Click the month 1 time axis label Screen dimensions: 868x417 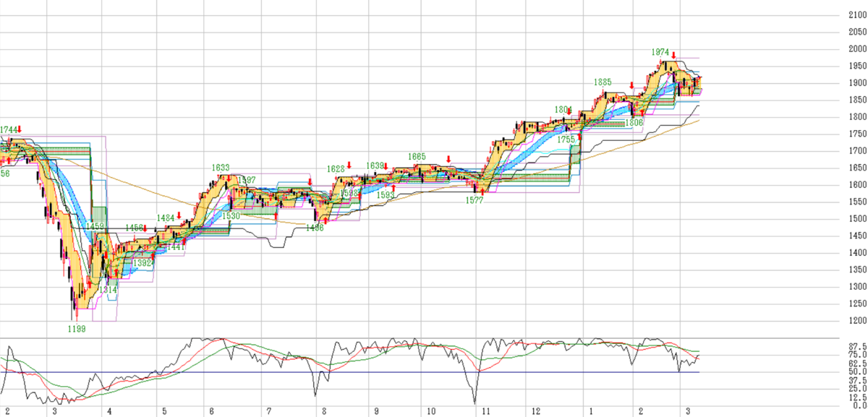point(591,411)
